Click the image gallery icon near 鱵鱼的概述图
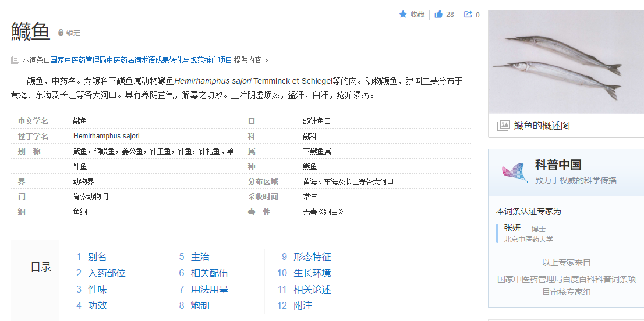The height and width of the screenshot is (321, 644). click(x=503, y=126)
